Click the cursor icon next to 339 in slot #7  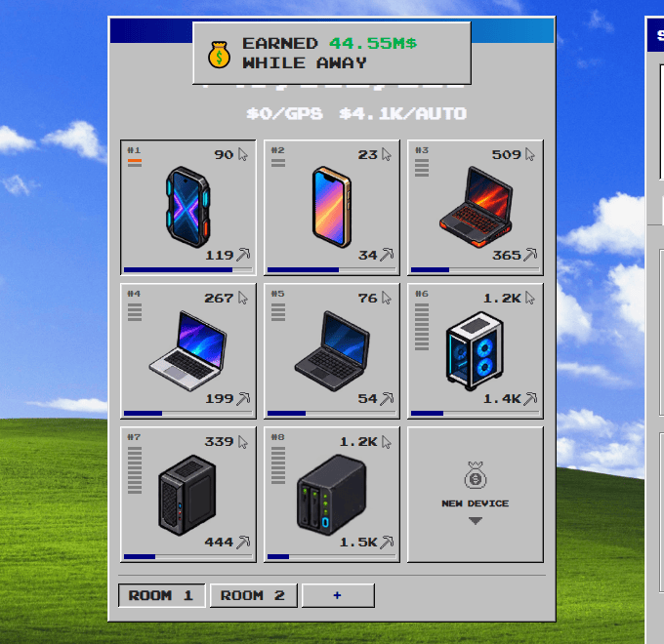pos(242,442)
